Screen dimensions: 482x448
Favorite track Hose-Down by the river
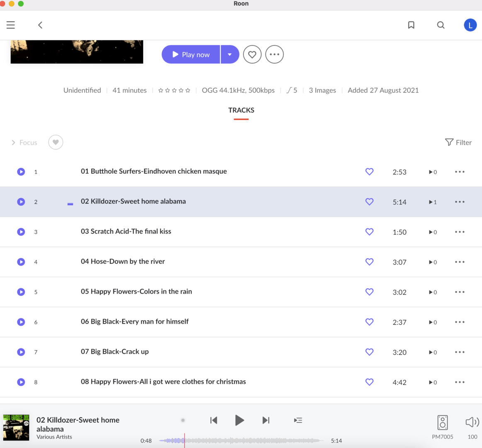coord(370,262)
